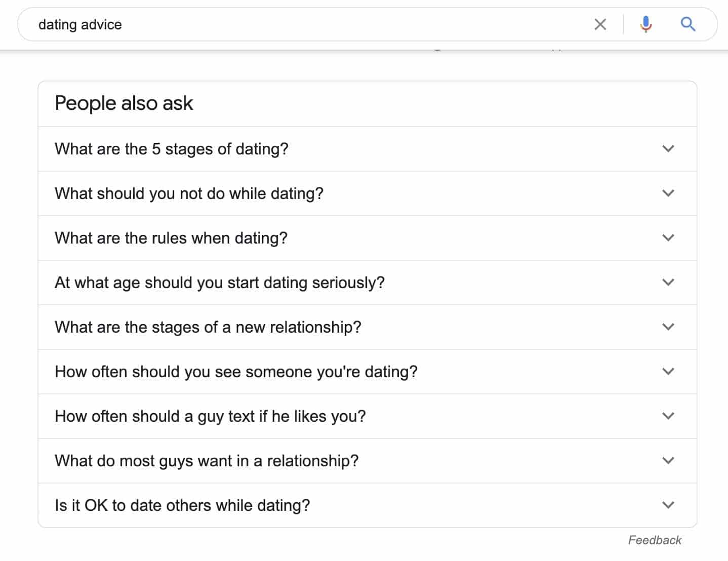Clear the search box with the X icon

(x=600, y=24)
